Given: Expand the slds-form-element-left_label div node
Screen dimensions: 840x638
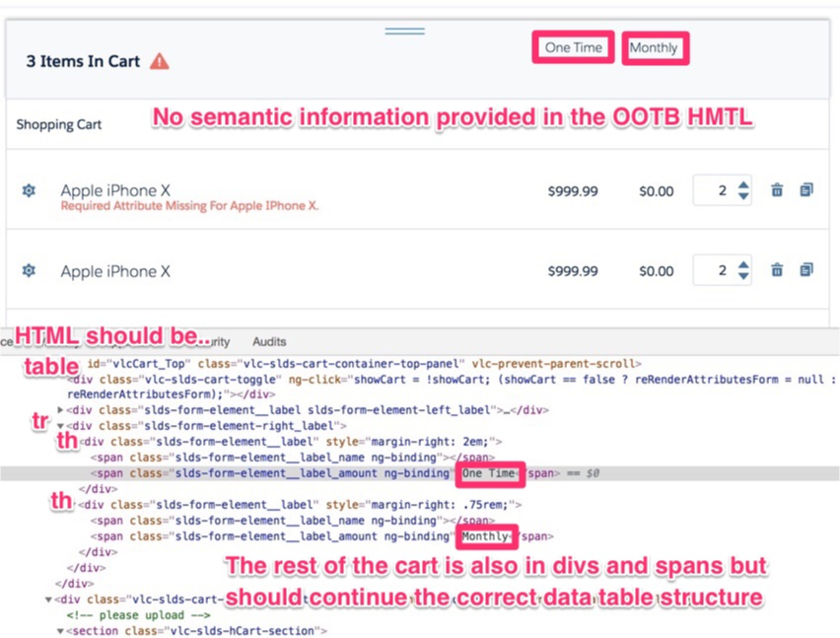Looking at the screenshot, I should click(62, 410).
